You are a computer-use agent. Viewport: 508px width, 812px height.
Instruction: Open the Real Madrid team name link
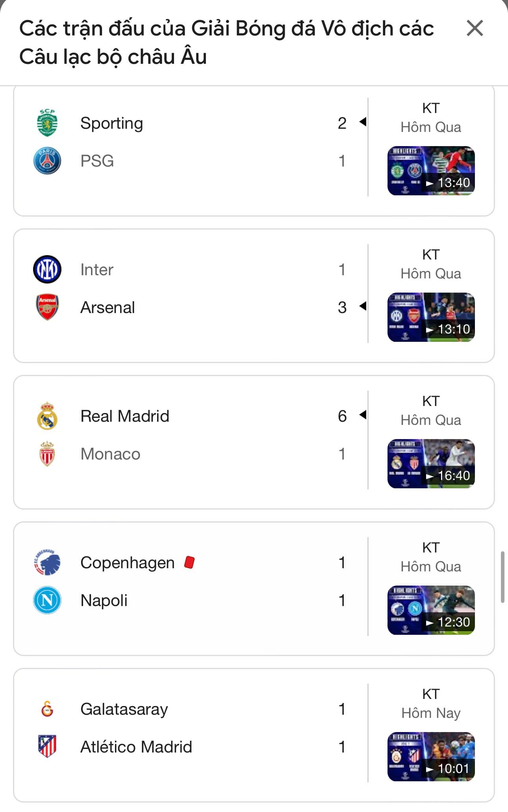(125, 416)
